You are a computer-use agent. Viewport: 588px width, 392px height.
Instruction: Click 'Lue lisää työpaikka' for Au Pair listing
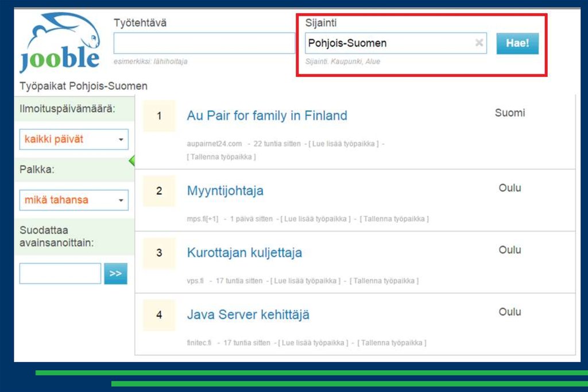[x=343, y=144]
